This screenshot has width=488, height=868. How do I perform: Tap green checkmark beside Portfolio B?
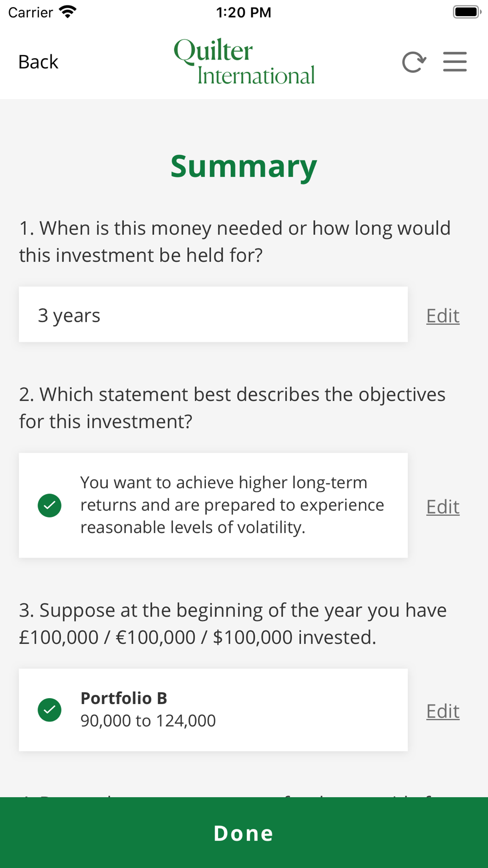50,710
